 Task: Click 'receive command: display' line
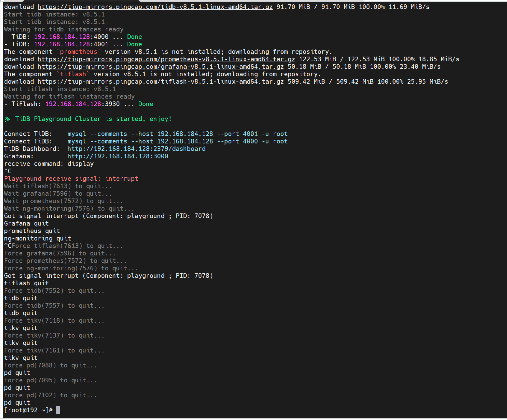[x=49, y=164]
